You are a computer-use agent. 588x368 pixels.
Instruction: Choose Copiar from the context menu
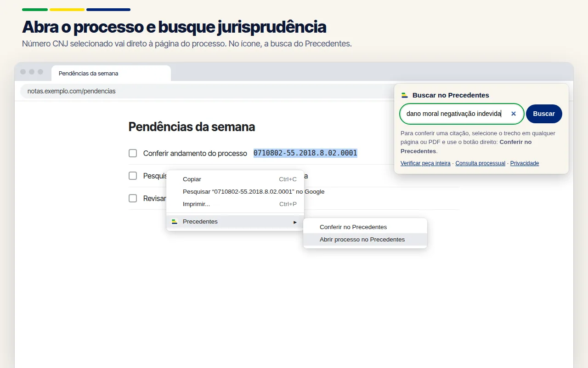point(235,179)
